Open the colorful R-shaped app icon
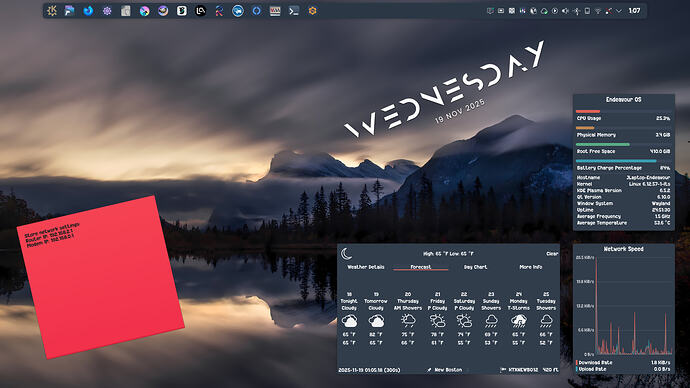Screen dimensions: 690x388 click(219, 11)
